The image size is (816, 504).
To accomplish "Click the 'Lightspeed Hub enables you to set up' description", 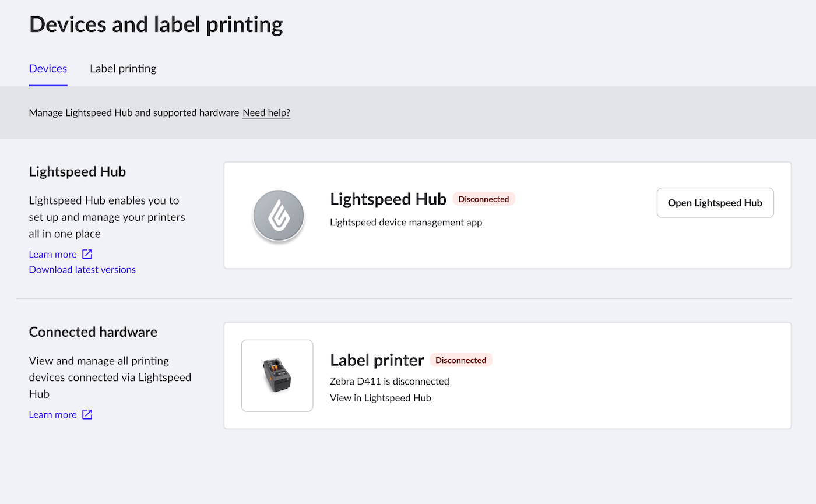I will click(x=107, y=217).
